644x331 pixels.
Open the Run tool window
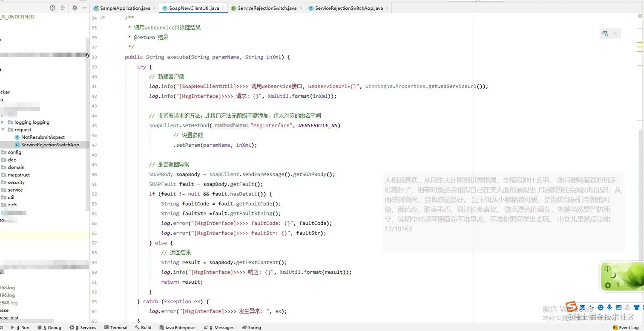tap(20, 328)
